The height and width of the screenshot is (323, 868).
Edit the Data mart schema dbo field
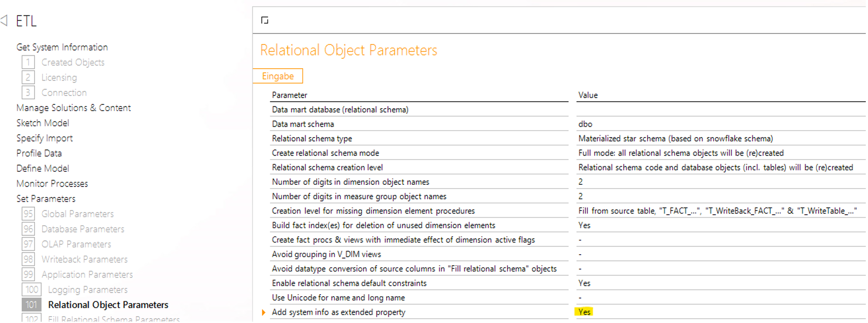(x=721, y=124)
